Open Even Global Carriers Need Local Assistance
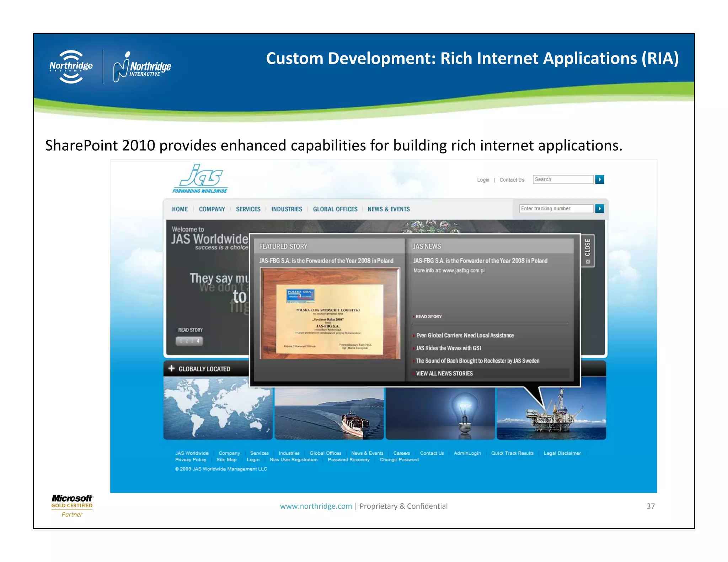This screenshot has height=562, width=728. click(465, 335)
